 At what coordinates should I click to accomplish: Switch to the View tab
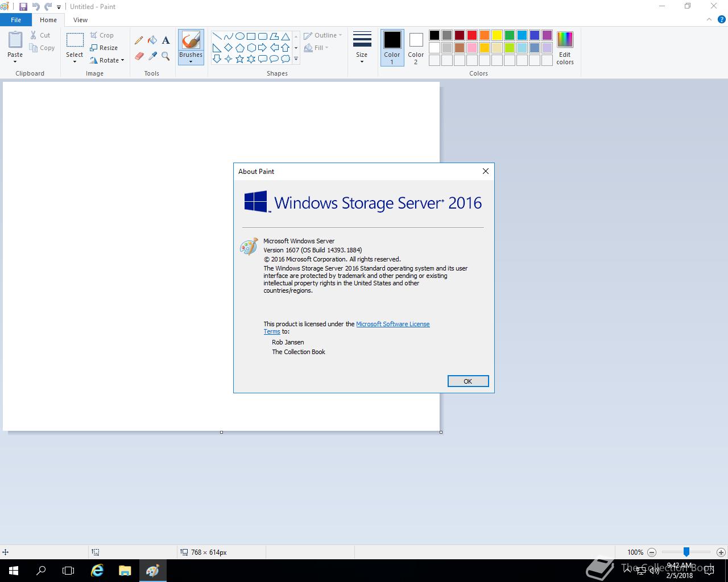pyautogui.click(x=80, y=20)
